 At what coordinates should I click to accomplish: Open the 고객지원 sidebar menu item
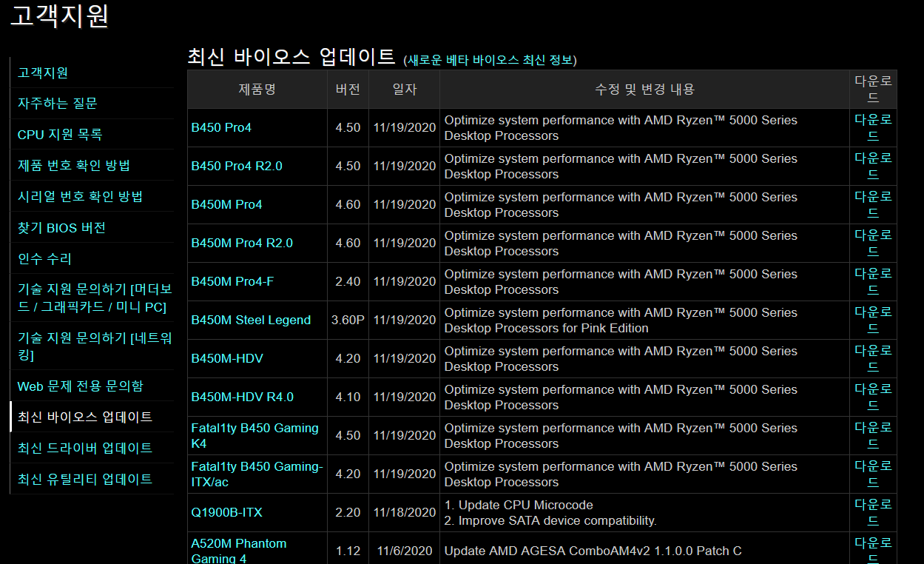(x=43, y=73)
